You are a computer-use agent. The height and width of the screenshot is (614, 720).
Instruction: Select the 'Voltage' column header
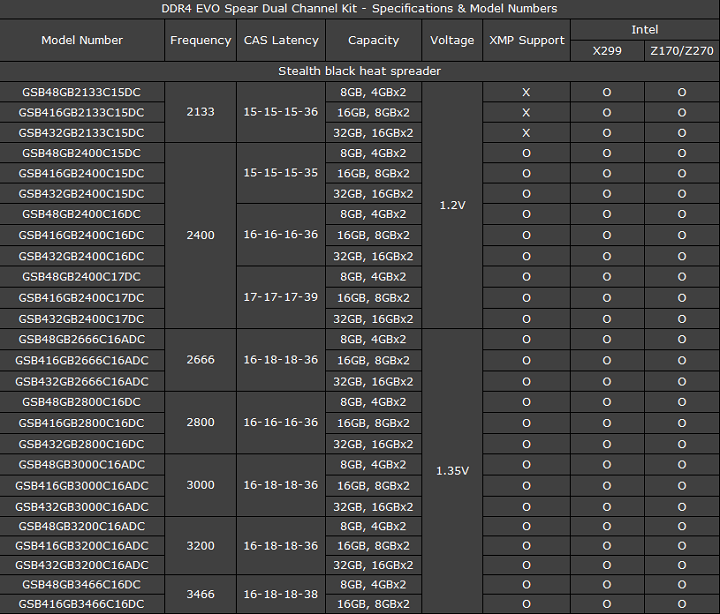pos(452,40)
